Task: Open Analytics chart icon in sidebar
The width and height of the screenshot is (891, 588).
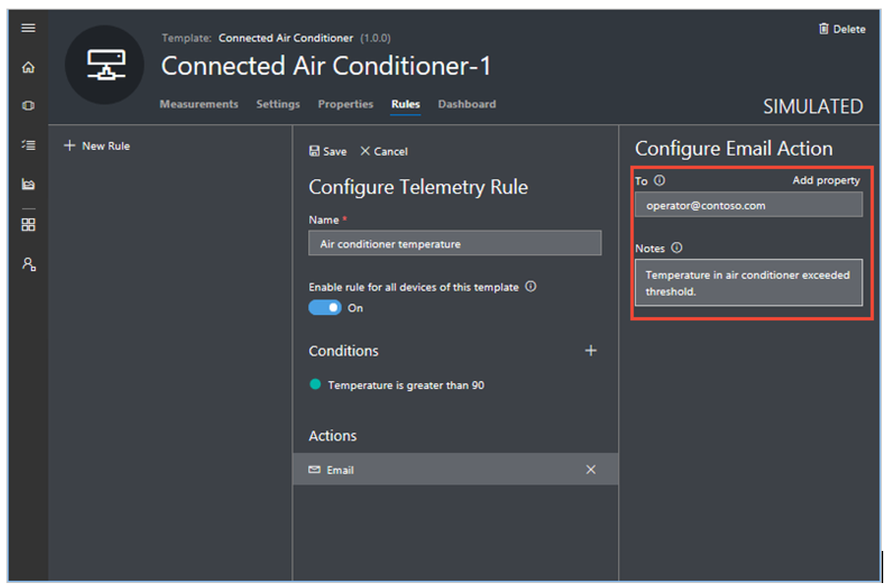Action: tap(28, 185)
